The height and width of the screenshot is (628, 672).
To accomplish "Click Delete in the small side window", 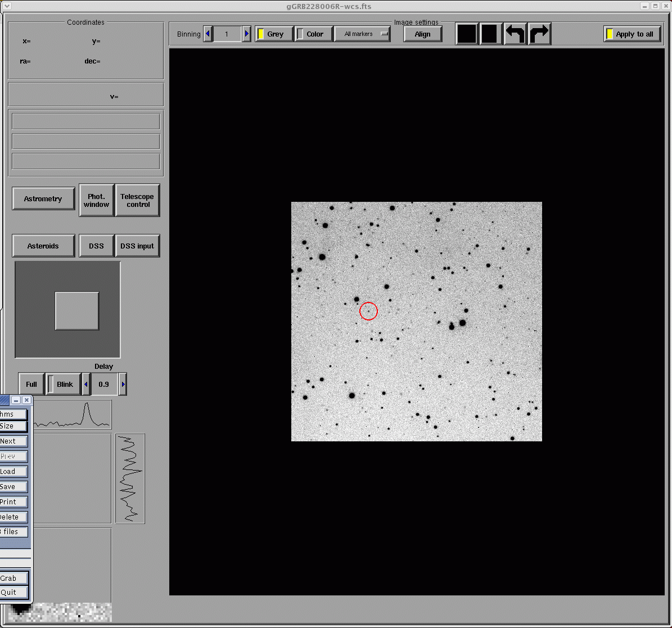I will click(13, 517).
